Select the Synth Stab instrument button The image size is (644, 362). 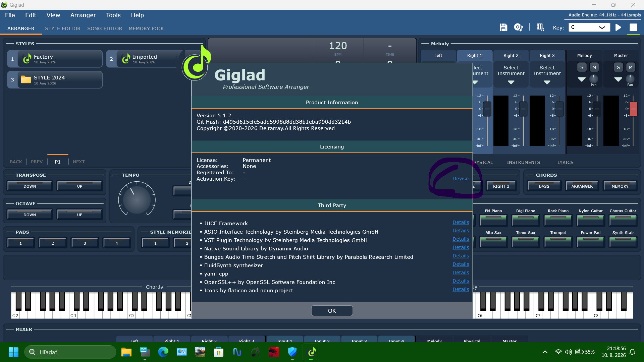point(623,242)
